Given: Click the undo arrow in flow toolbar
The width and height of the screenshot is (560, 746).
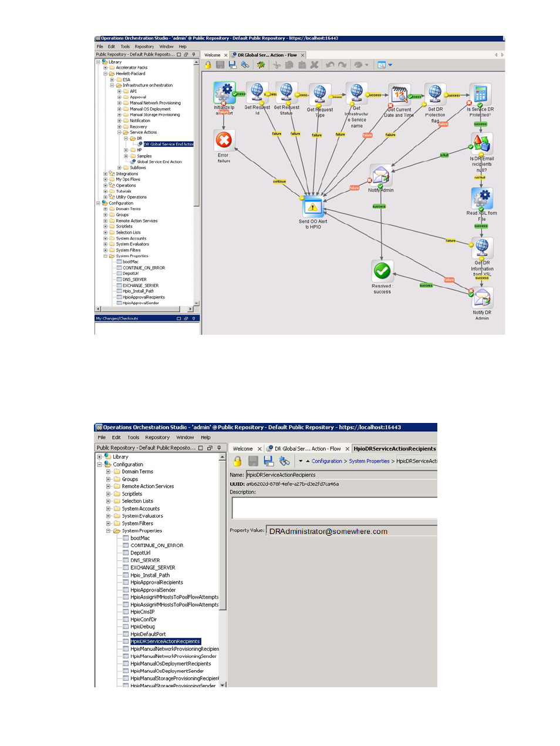Looking at the screenshot, I should coord(330,65).
